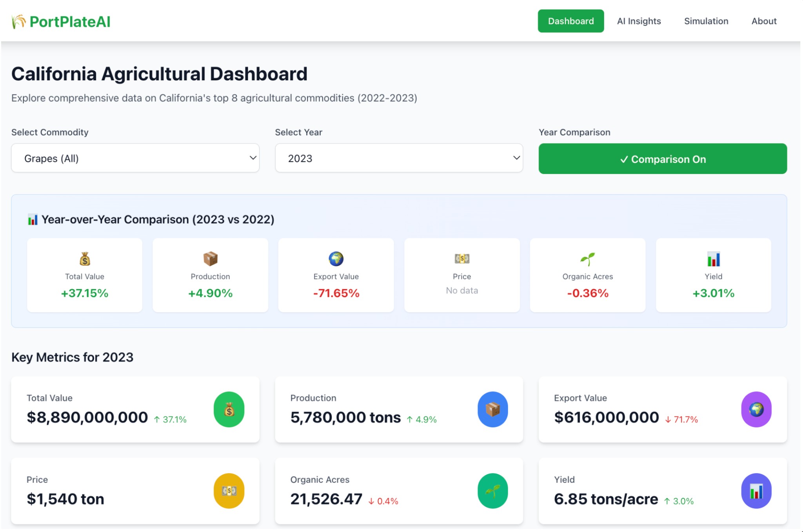Open the Simulation page
This screenshot has width=803, height=532.
click(x=706, y=21)
